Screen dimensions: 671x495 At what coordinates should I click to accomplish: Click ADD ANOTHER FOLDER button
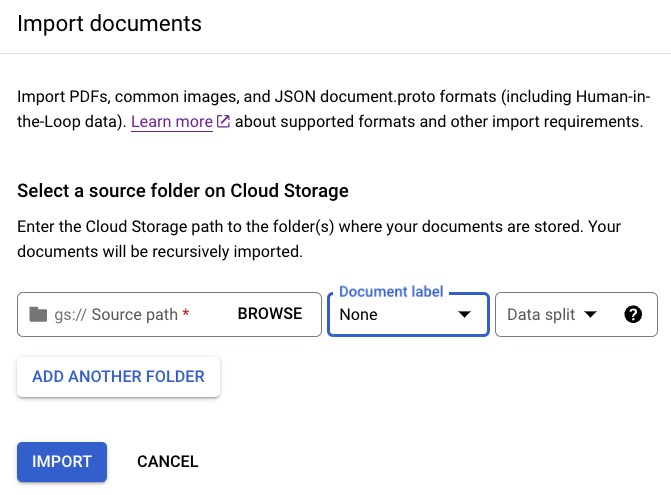tap(118, 377)
